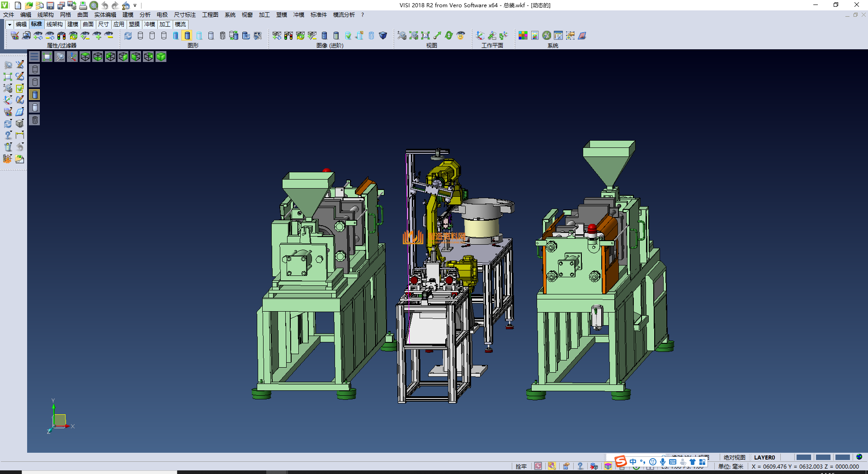The image size is (868, 474).
Task: Open the toolbar tab list dropdown arrow
Action: coord(9,24)
